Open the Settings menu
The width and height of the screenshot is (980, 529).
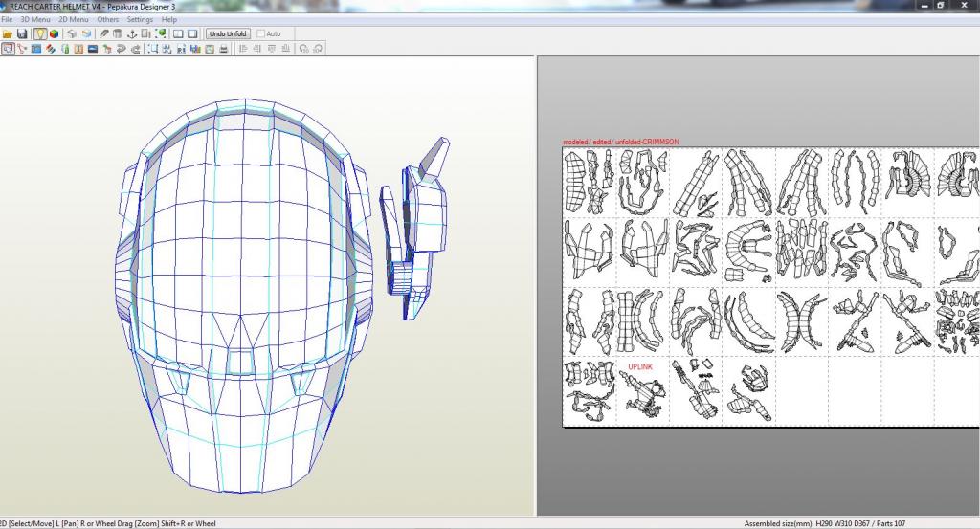point(140,19)
